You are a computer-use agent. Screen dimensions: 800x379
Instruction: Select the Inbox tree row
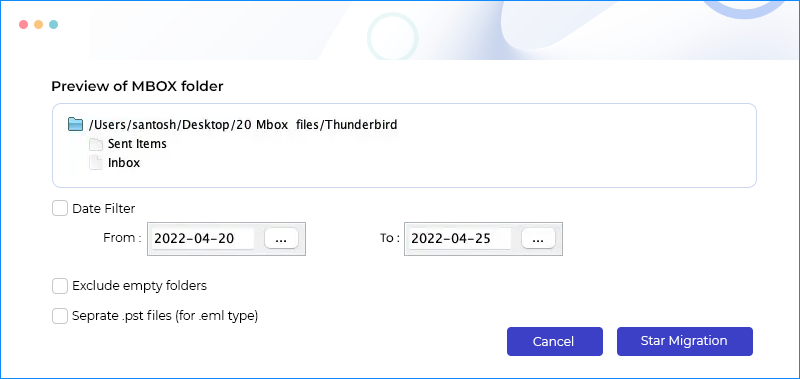115,163
